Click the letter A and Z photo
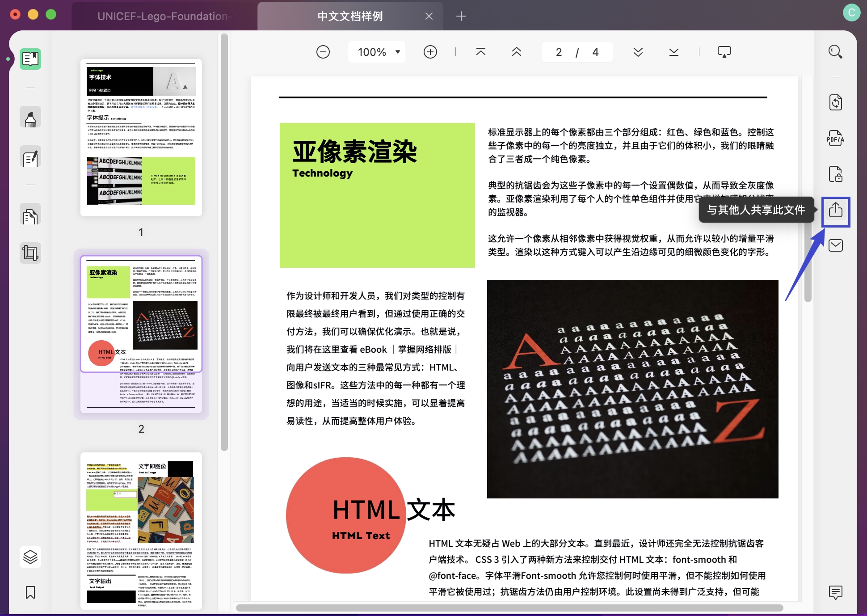867x616 pixels. pyautogui.click(x=633, y=389)
